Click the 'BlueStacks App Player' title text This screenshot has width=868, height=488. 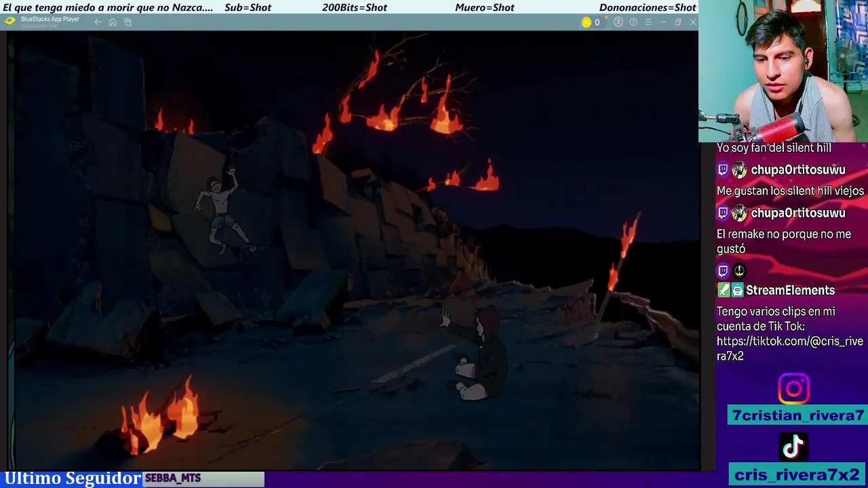(x=50, y=19)
